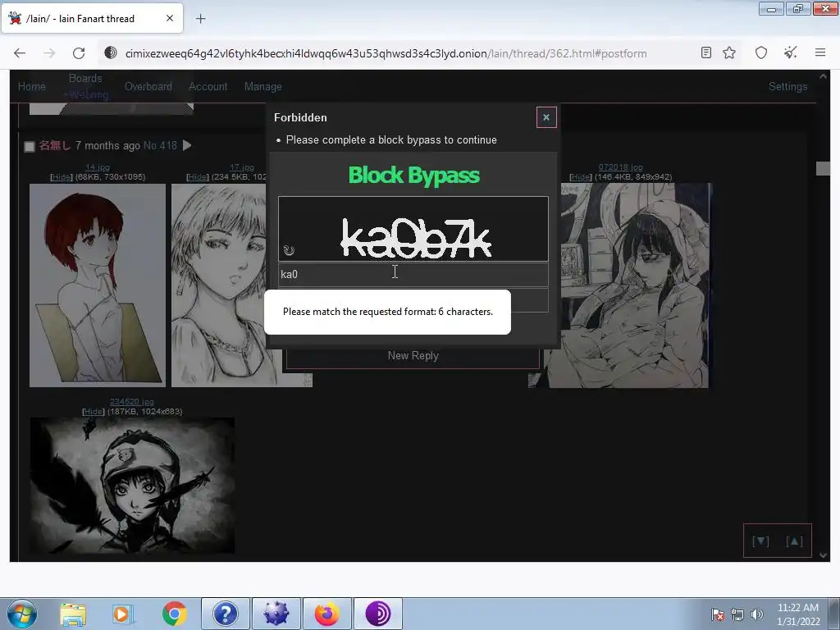
Task: Focus the captcha answer field
Action: click(413, 274)
